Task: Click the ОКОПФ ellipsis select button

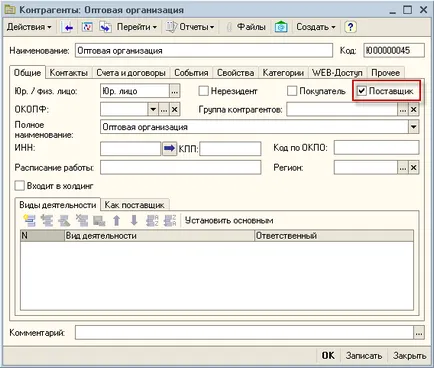Action: pyautogui.click(x=164, y=109)
